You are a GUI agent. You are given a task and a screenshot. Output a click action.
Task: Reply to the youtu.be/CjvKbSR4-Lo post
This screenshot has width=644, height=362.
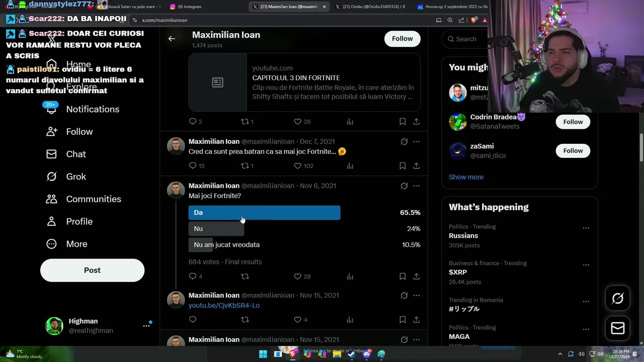192,320
